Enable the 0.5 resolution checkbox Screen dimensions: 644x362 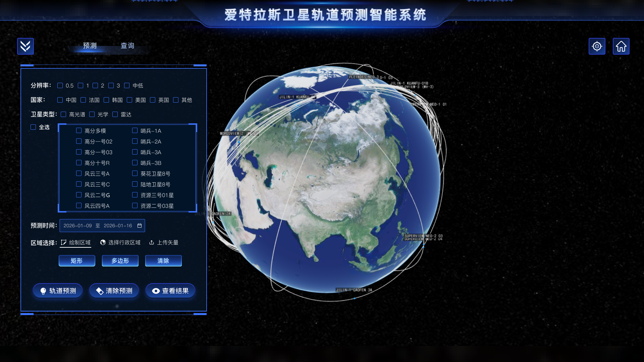(60, 85)
